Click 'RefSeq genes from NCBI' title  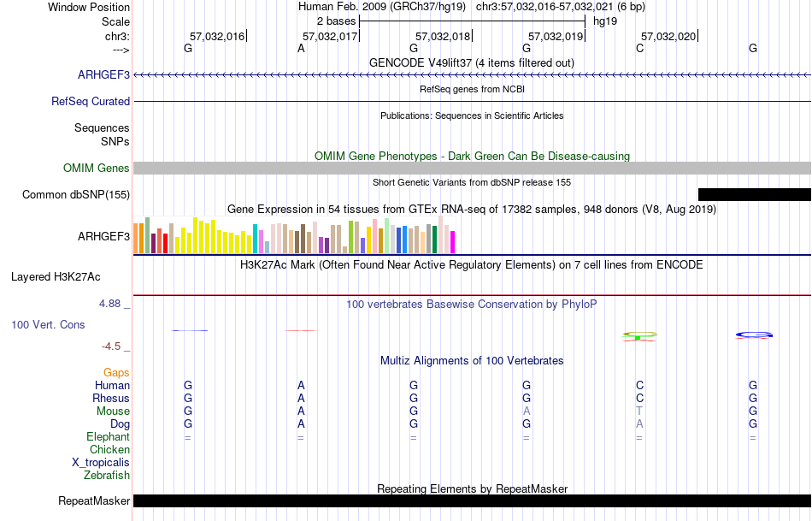point(472,89)
